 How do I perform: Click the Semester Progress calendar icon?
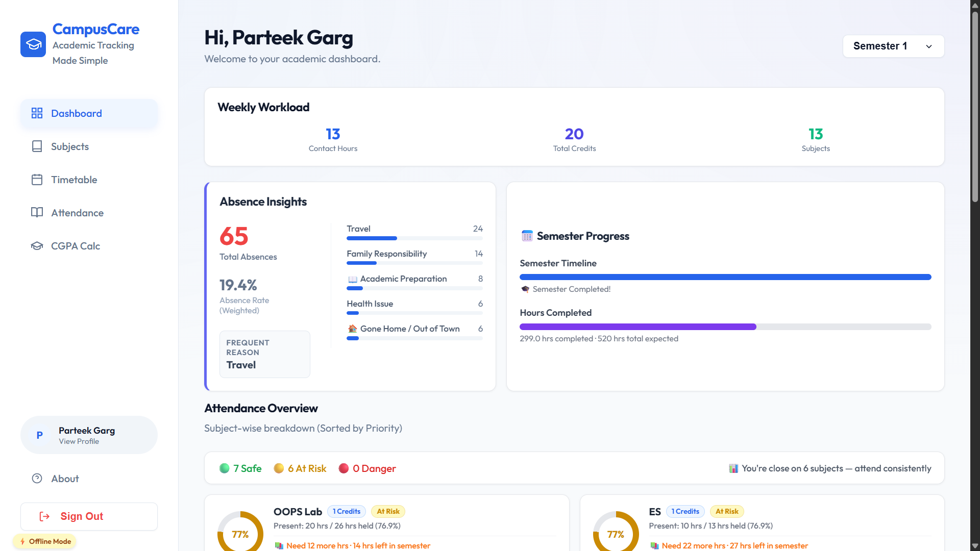click(x=527, y=236)
